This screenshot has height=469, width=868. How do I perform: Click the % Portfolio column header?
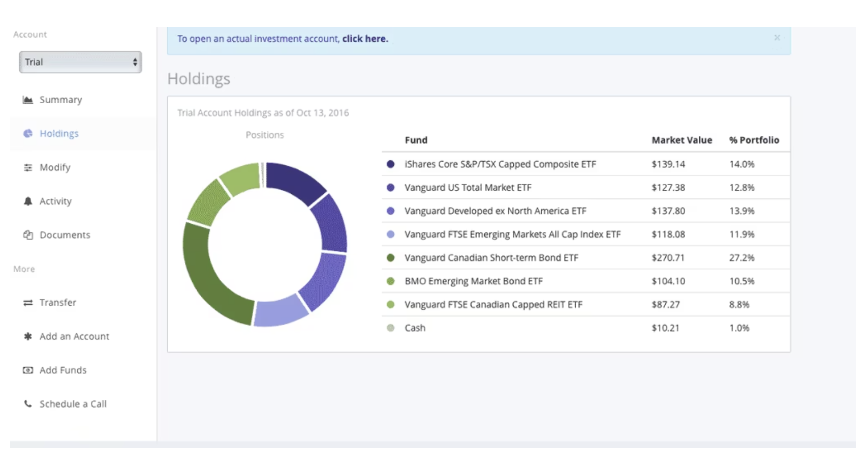[x=754, y=140]
